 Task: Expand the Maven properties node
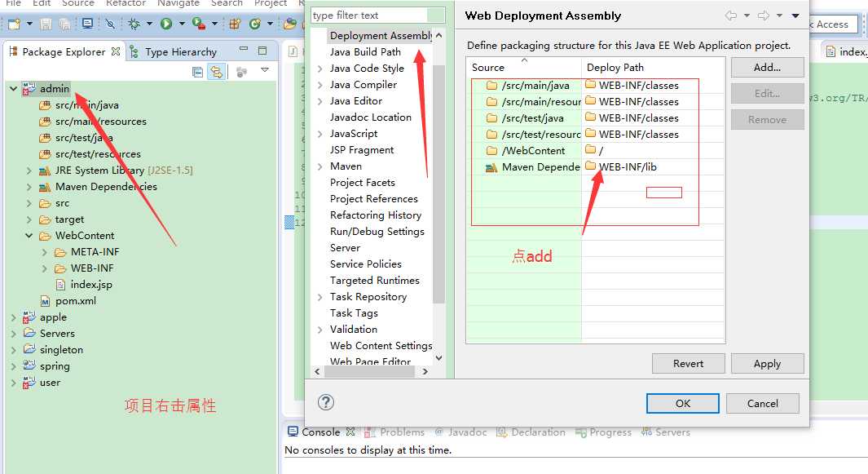coord(320,166)
